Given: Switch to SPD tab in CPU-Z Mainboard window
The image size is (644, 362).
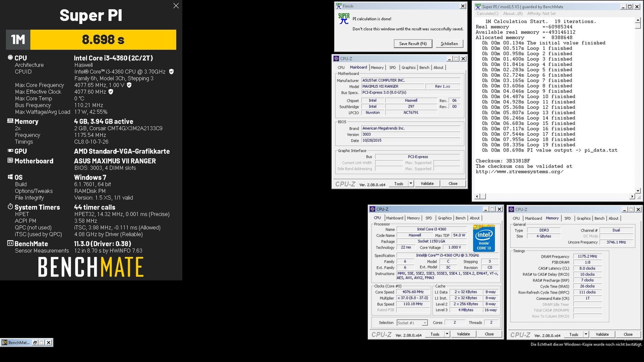Looking at the screenshot, I should click(x=392, y=68).
